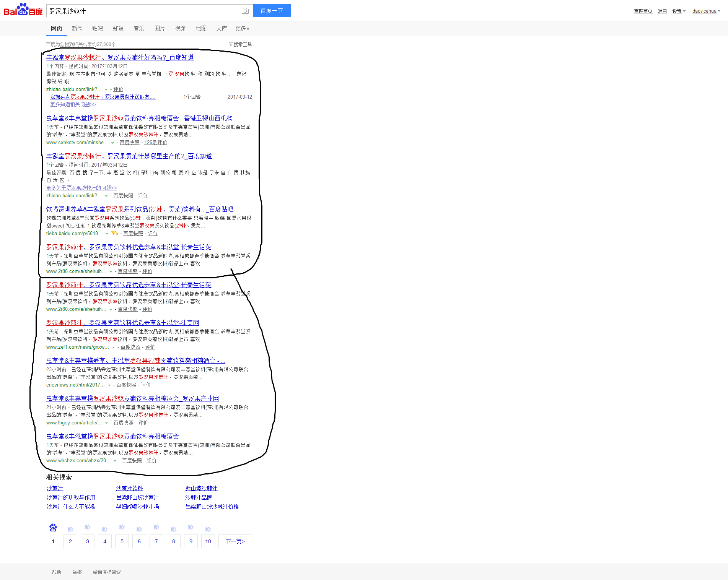728x580 pixels.
Task: Click the paw icon above page 5
Action: (x=122, y=527)
